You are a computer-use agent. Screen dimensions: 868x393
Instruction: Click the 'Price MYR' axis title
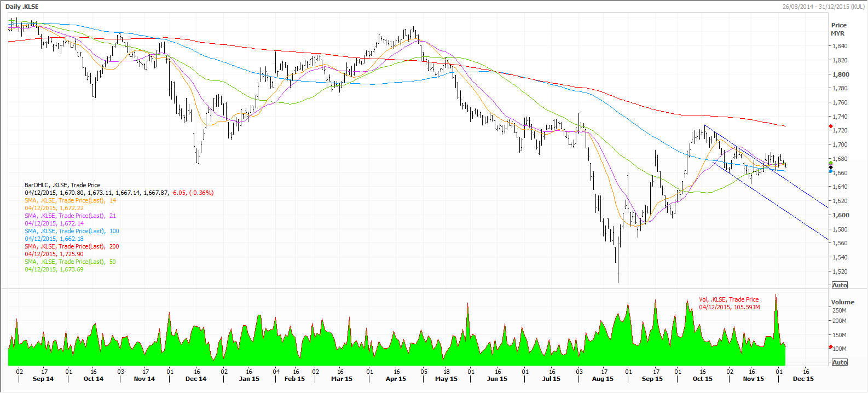(838, 29)
